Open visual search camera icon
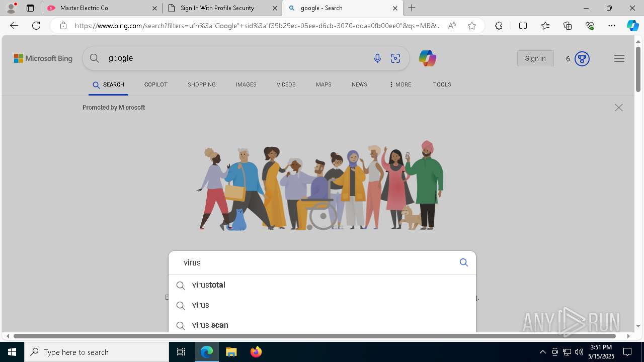 click(395, 58)
